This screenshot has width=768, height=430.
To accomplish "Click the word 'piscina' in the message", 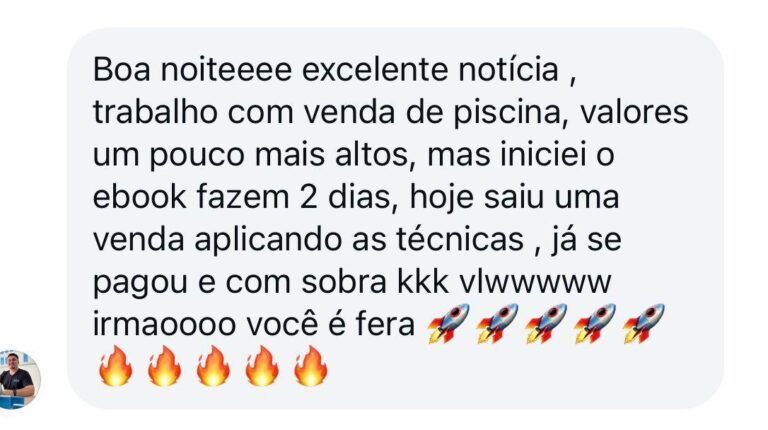I will [x=506, y=113].
